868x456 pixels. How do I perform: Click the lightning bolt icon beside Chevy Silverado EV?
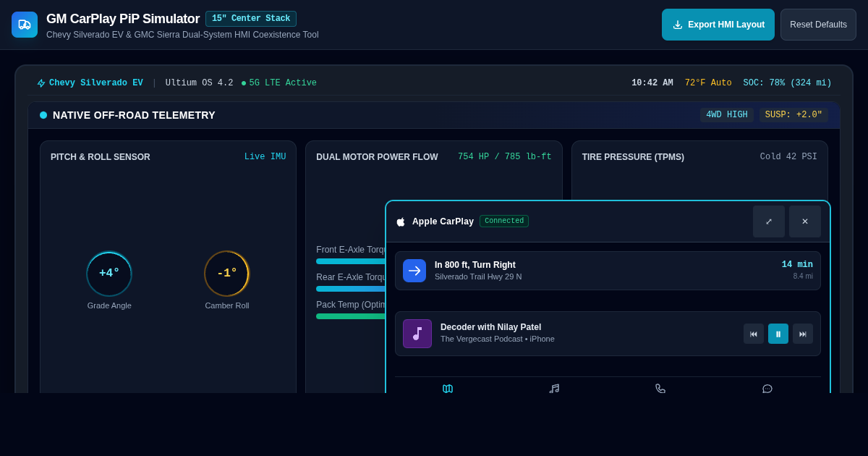pyautogui.click(x=41, y=83)
